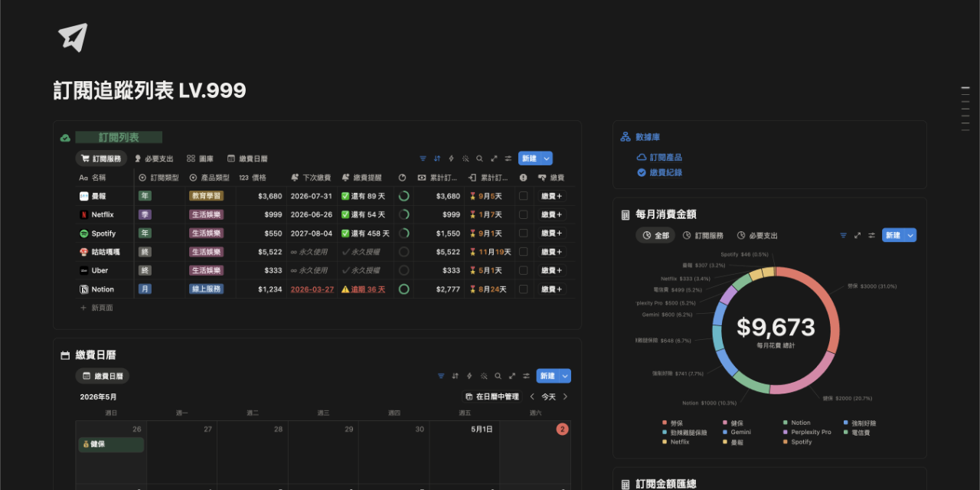Open 下次繳費 column header menu
Screen dimensions: 980x490
[311, 178]
